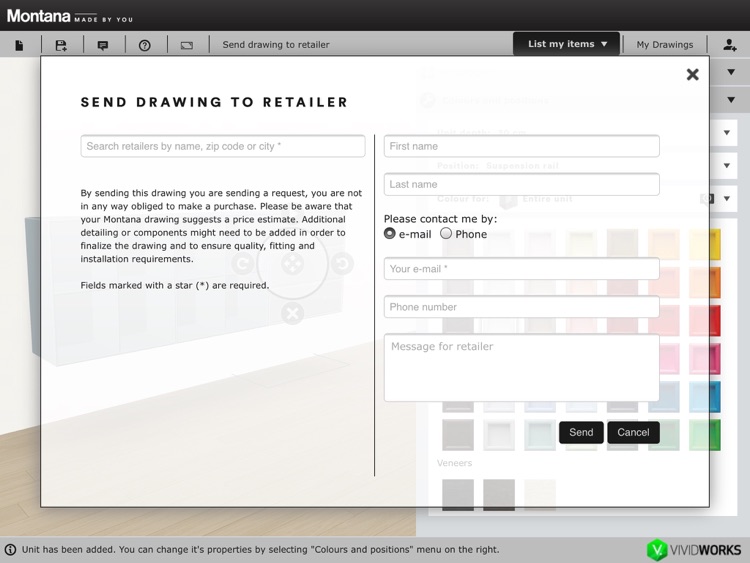Click the Montana logo
Viewport: 750px width, 563px height.
click(70, 16)
